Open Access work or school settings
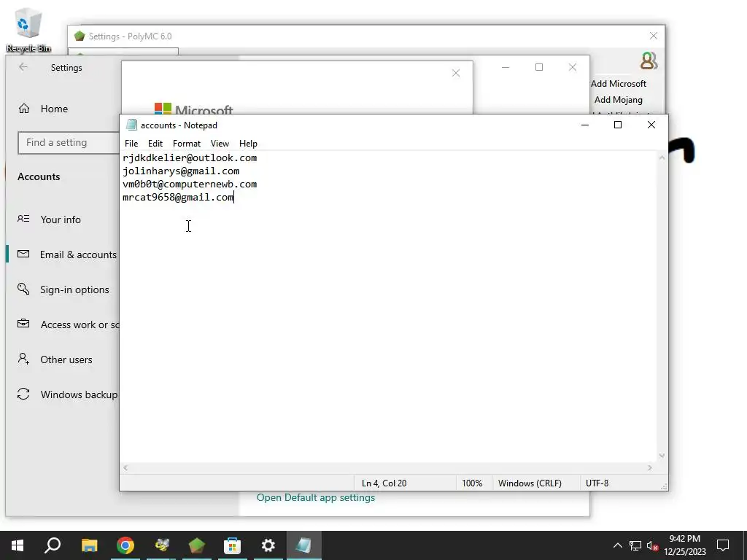The height and width of the screenshot is (560, 747). point(80,324)
